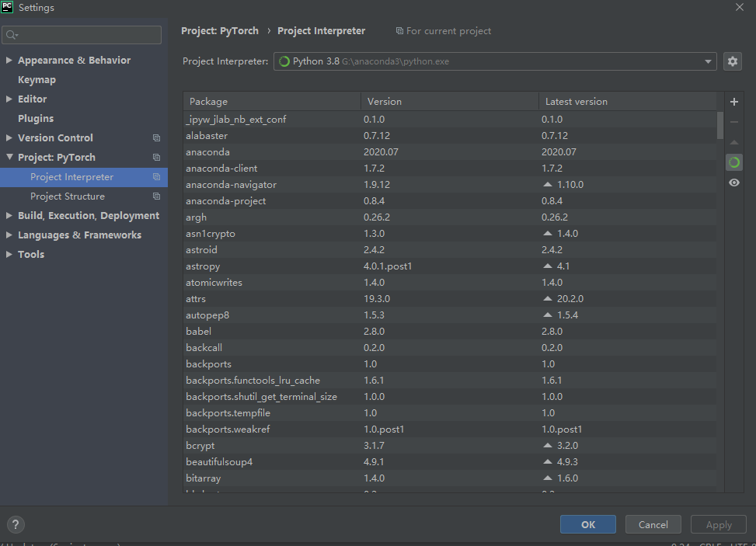756x546 pixels.
Task: Expand the Editor section
Action: coord(9,99)
